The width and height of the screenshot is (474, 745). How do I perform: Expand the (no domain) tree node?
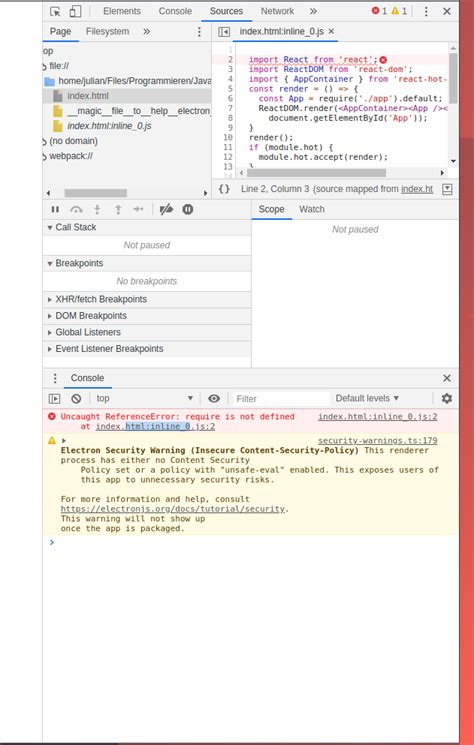pos(45,141)
